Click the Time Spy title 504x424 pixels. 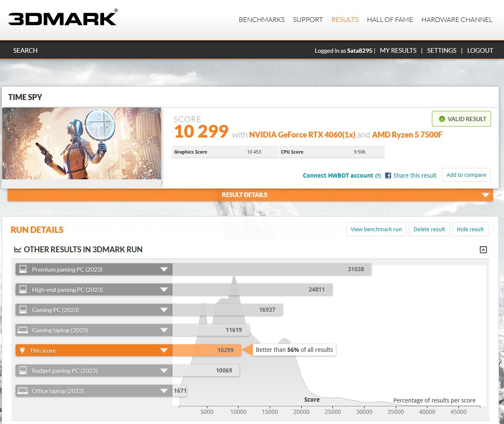click(25, 97)
